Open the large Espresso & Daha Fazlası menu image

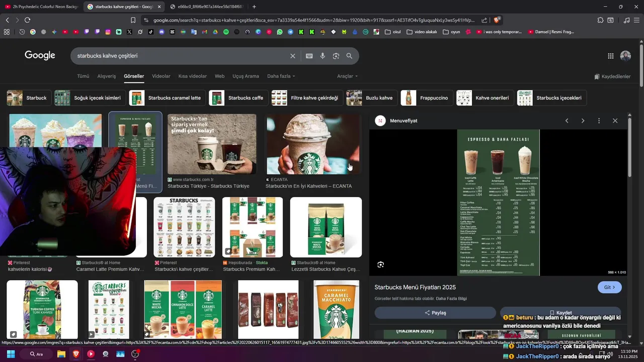pos(498,203)
